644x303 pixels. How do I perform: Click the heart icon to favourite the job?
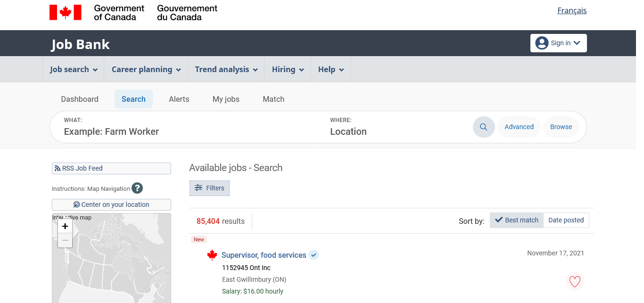point(575,282)
